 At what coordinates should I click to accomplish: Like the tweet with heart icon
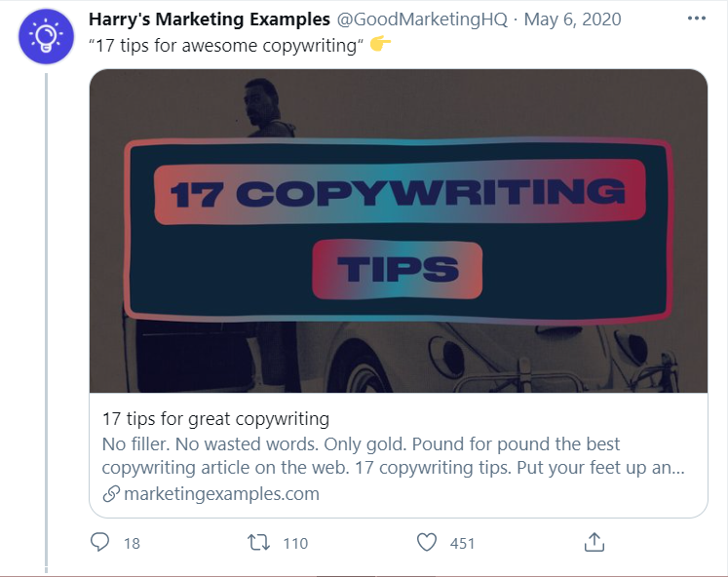427,542
